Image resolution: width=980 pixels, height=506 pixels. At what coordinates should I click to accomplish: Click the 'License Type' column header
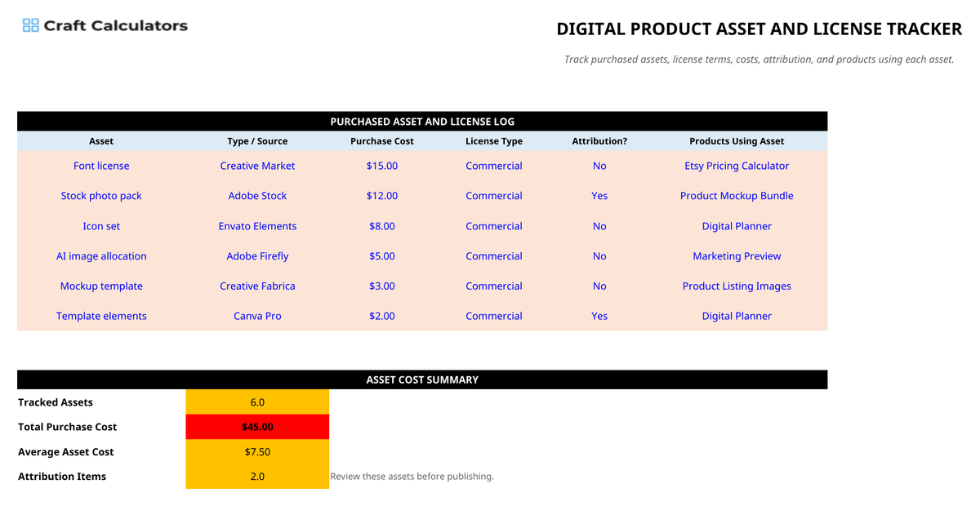(x=494, y=141)
